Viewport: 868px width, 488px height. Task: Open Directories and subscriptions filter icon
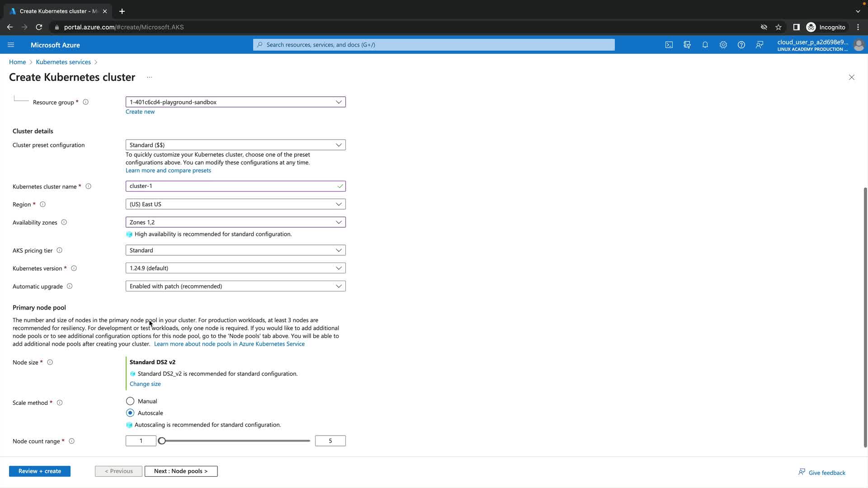687,45
